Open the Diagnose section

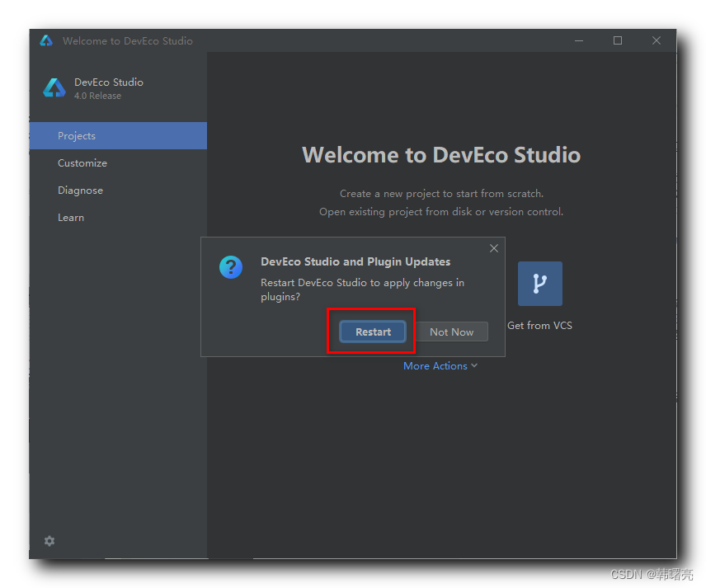pos(80,191)
